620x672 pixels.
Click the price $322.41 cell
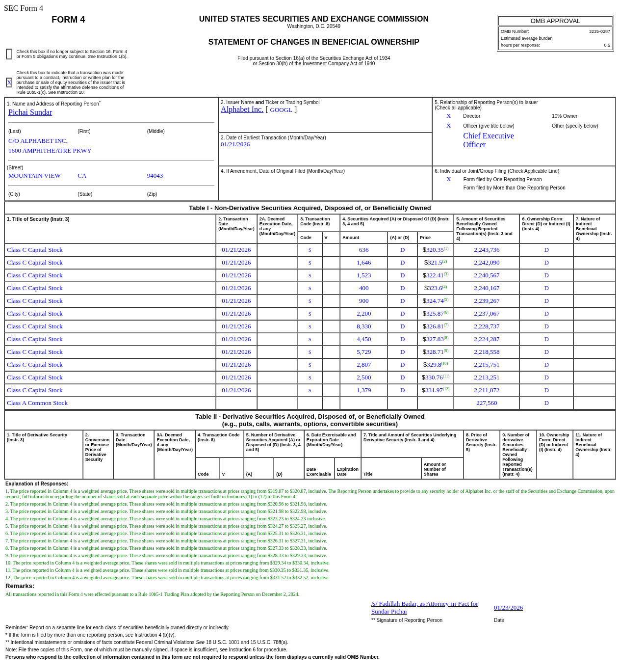(x=436, y=275)
